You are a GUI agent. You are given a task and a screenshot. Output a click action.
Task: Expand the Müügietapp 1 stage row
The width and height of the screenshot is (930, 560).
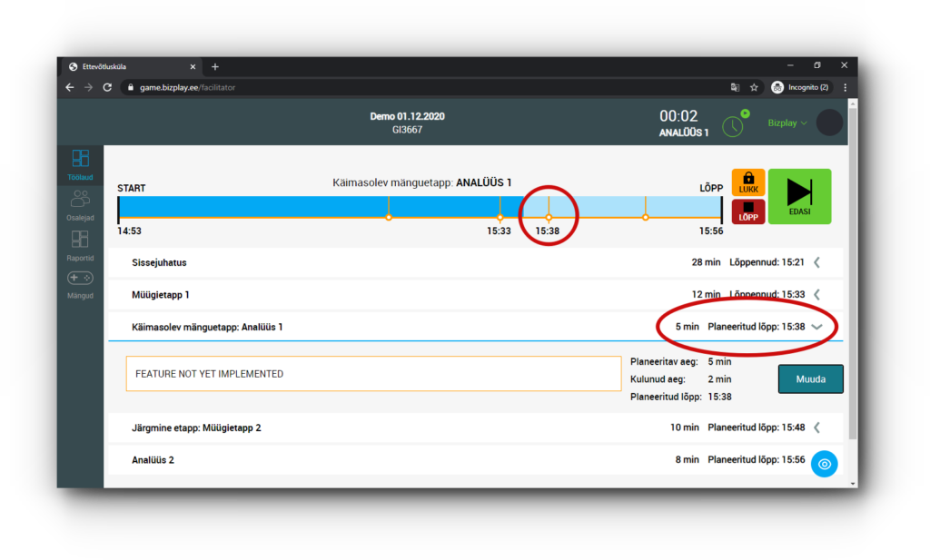[x=816, y=295]
